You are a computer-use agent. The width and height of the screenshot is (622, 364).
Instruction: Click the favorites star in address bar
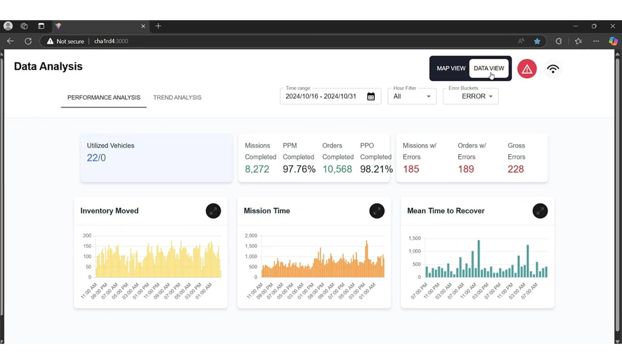(x=537, y=42)
